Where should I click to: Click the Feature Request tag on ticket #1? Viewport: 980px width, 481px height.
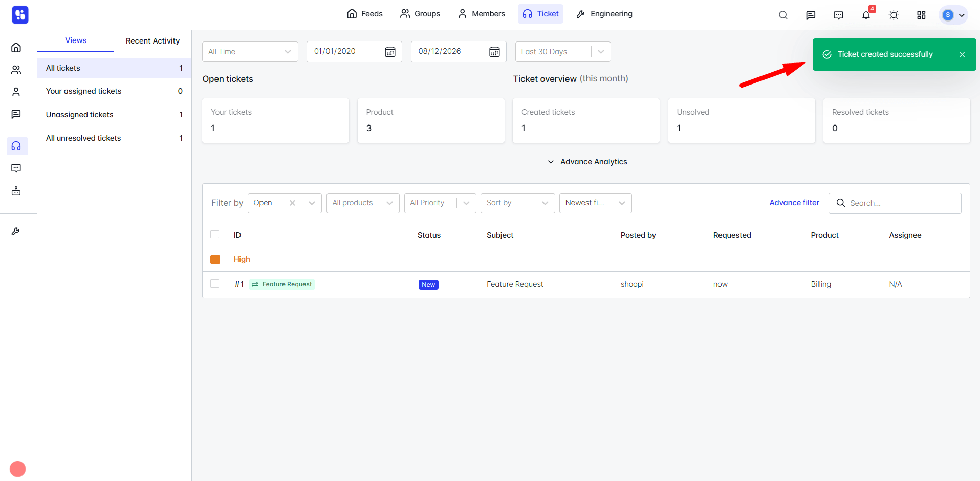pos(282,284)
